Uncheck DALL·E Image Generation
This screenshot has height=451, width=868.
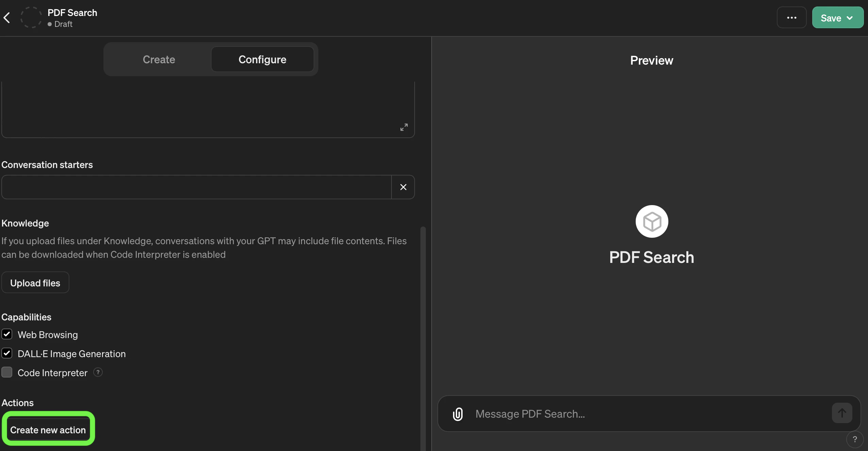click(x=7, y=353)
